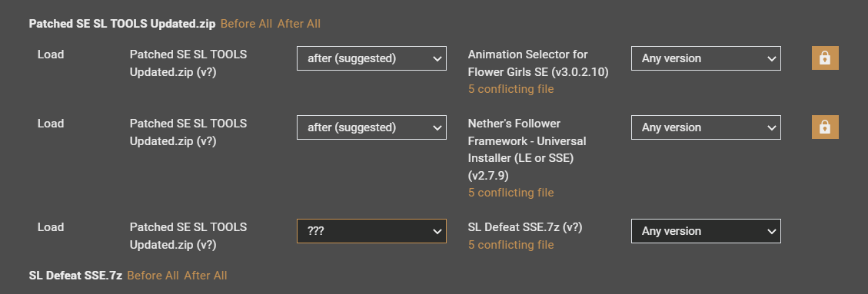Viewport: 868px width, 294px height.
Task: Open rule dropdown for Nether's Follower Framework conflict
Action: [x=371, y=127]
